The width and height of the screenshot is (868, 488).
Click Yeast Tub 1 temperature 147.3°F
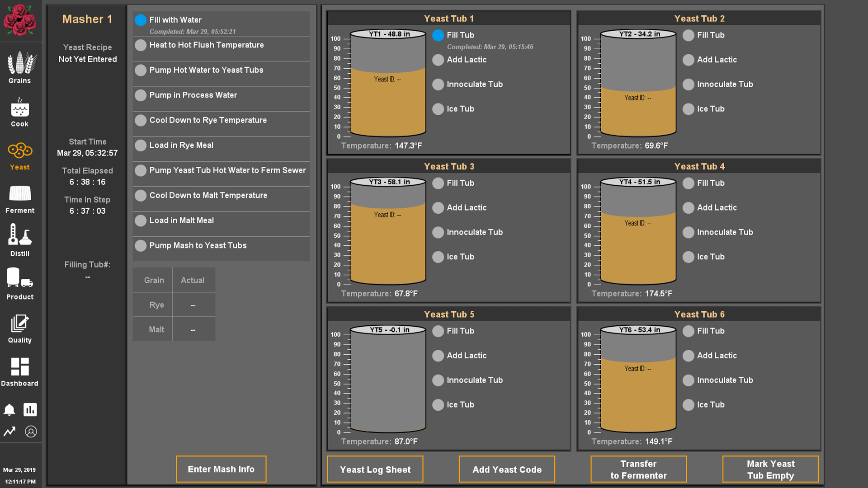(408, 146)
